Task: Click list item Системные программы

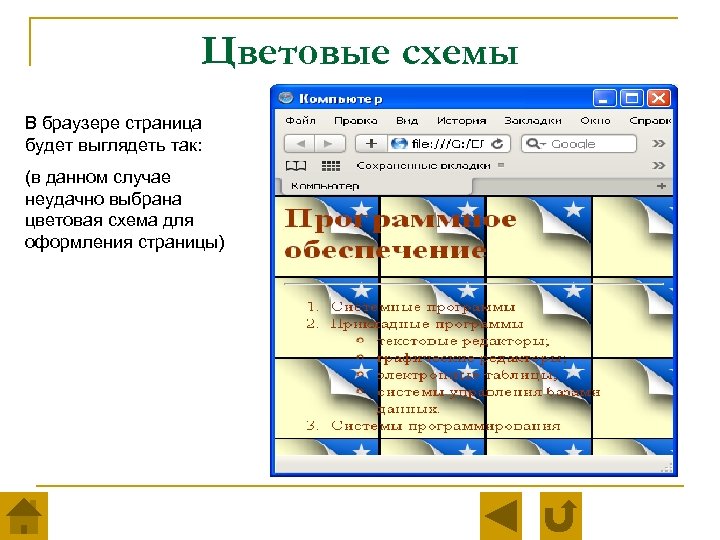Action: click(423, 306)
